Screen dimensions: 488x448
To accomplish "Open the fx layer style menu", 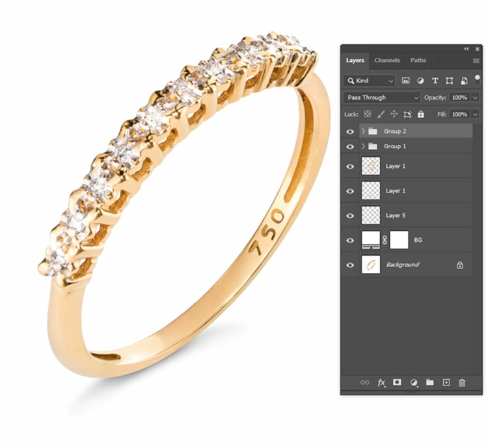I will tap(381, 382).
